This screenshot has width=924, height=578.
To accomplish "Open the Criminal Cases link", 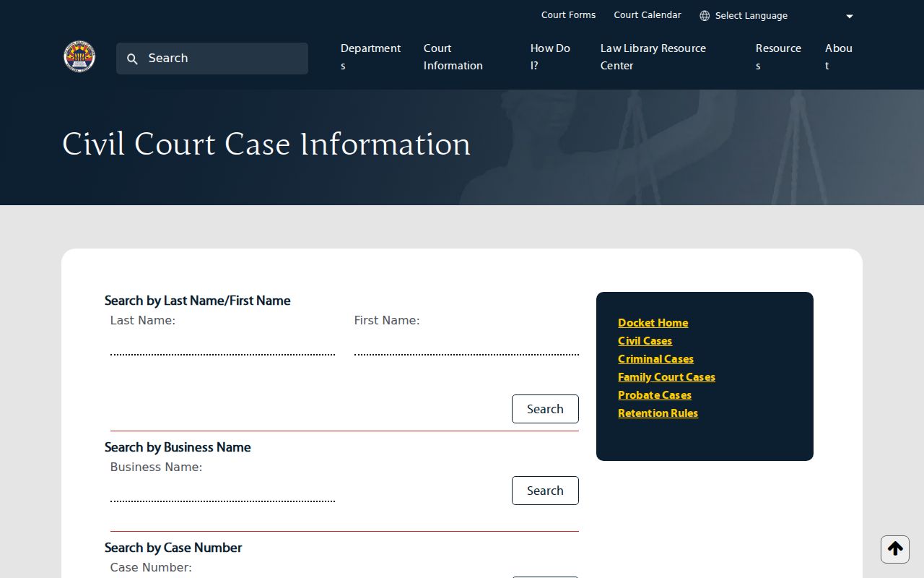I will click(656, 359).
